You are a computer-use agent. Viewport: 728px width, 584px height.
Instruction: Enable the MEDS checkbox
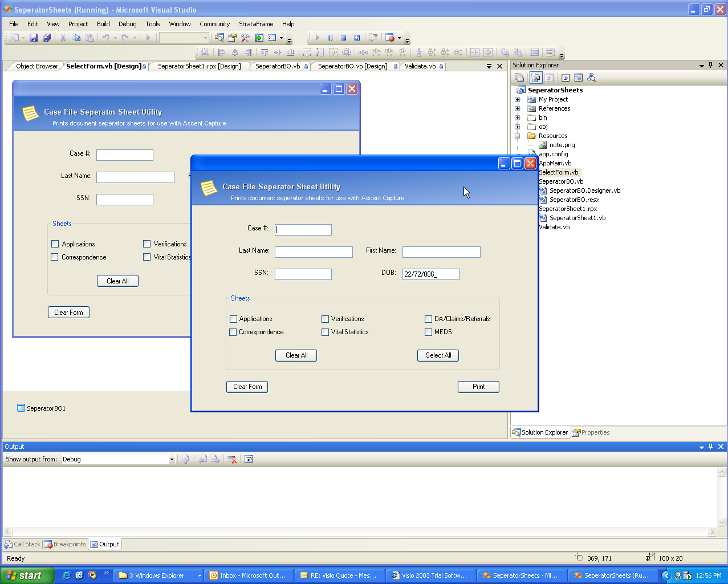428,332
